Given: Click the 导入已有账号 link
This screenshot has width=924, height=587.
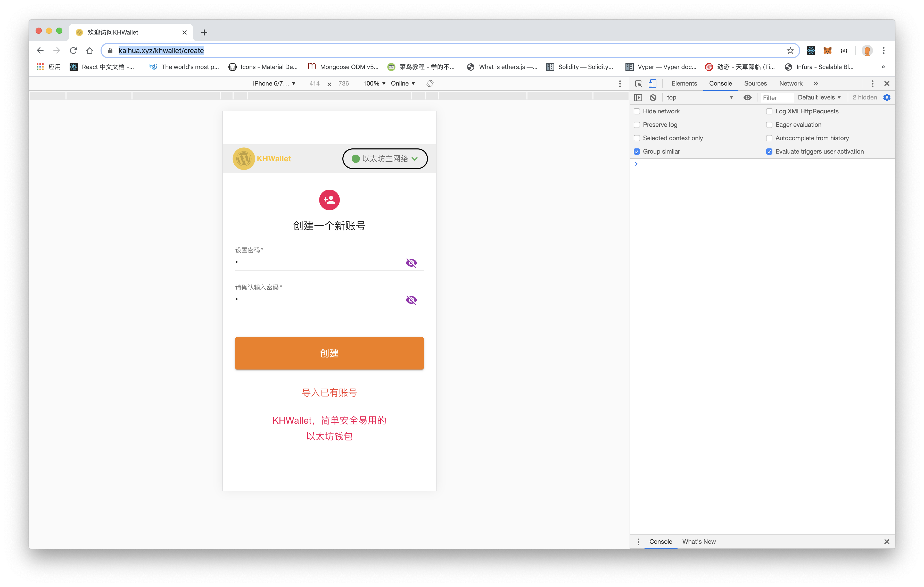Looking at the screenshot, I should [x=329, y=393].
